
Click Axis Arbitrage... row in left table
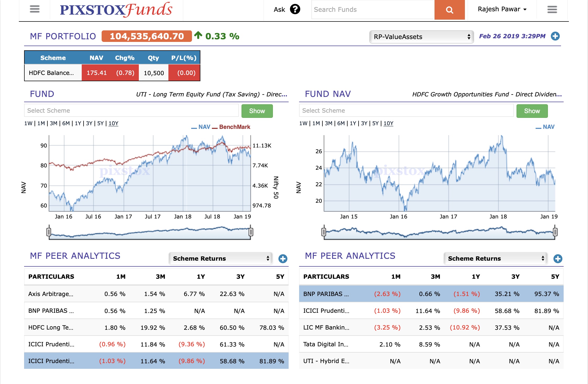tap(156, 294)
